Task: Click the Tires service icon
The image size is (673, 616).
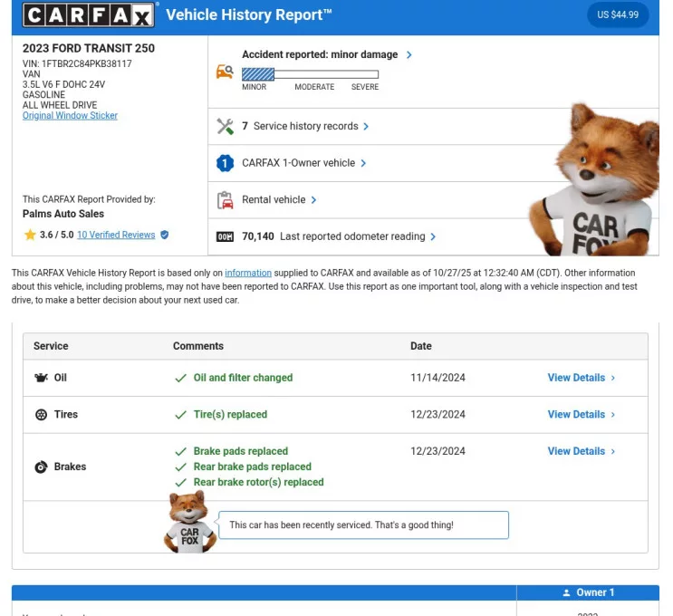Action: [41, 415]
